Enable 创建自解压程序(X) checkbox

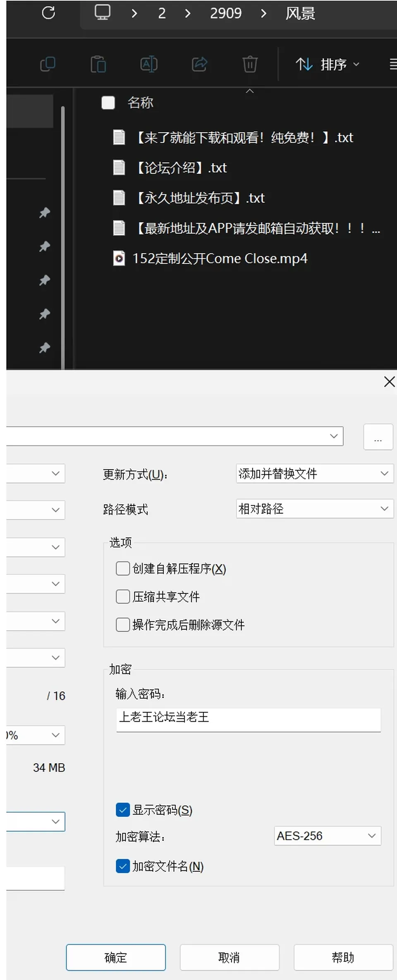[123, 568]
